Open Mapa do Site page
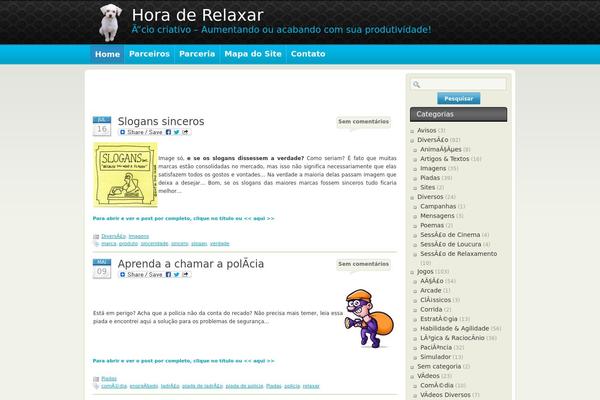Image resolution: width=600 pixels, height=400 pixels. tap(253, 54)
